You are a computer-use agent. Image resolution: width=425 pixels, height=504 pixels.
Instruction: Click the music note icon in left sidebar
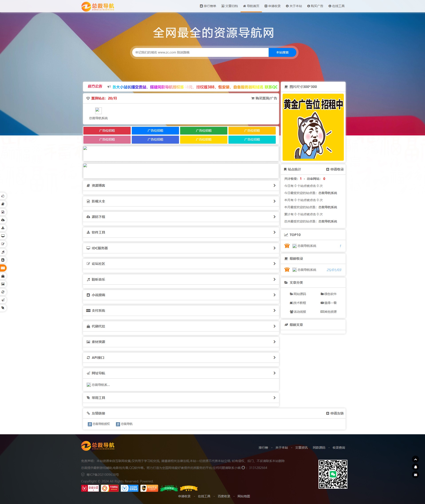click(x=3, y=252)
